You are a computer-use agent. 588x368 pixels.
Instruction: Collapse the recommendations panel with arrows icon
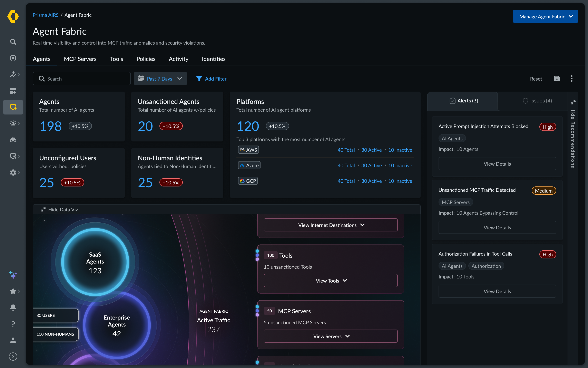[x=573, y=102]
